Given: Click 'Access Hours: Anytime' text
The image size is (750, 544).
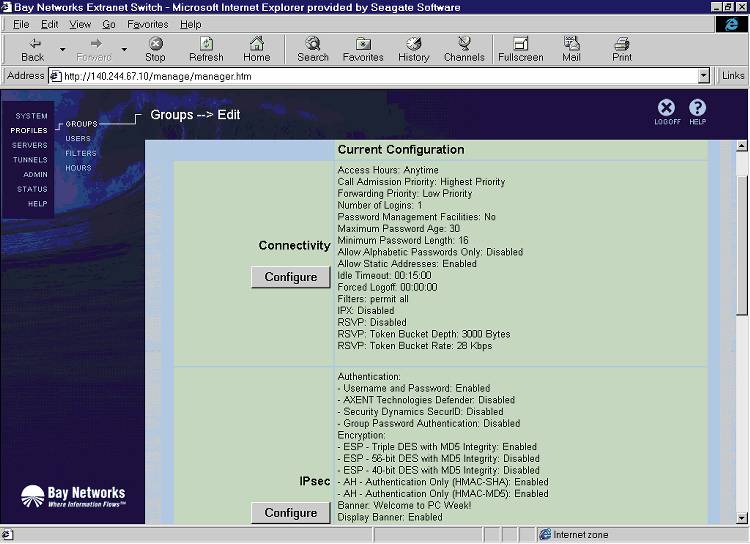Looking at the screenshot, I should pos(388,170).
